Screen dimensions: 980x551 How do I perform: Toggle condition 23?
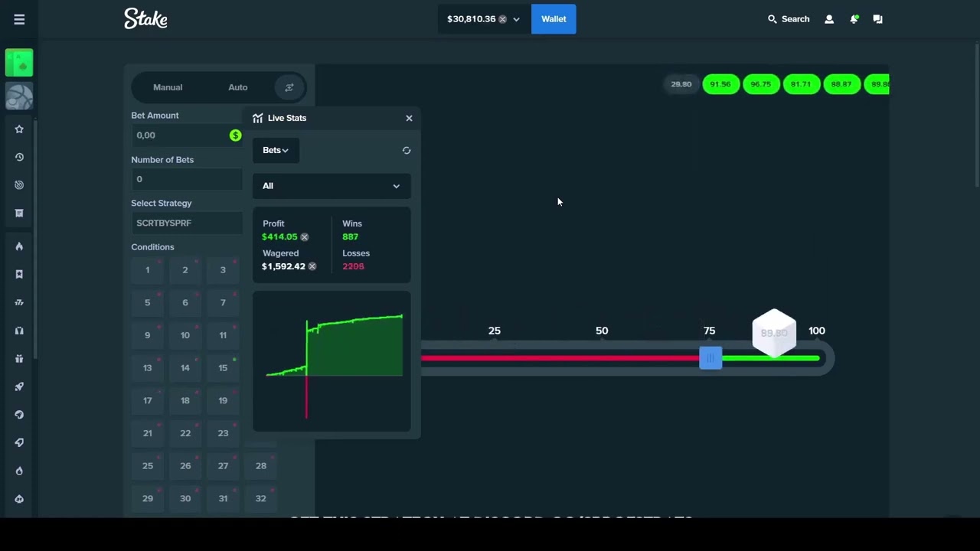click(223, 433)
